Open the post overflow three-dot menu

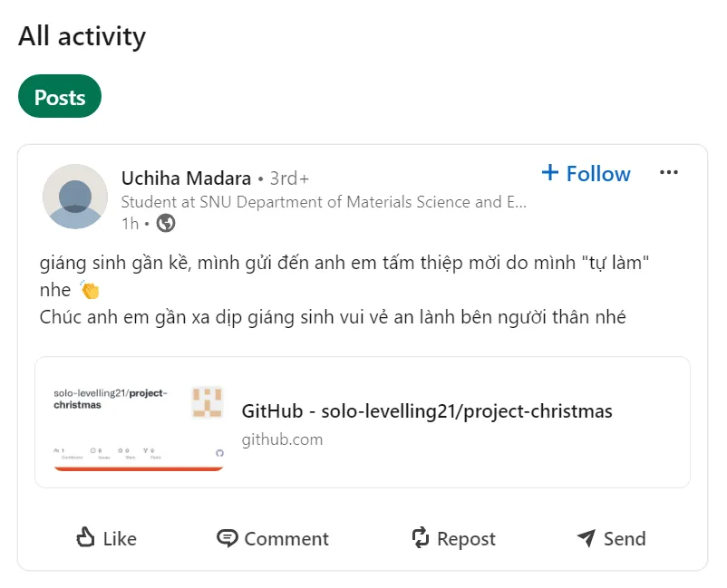pos(669,172)
